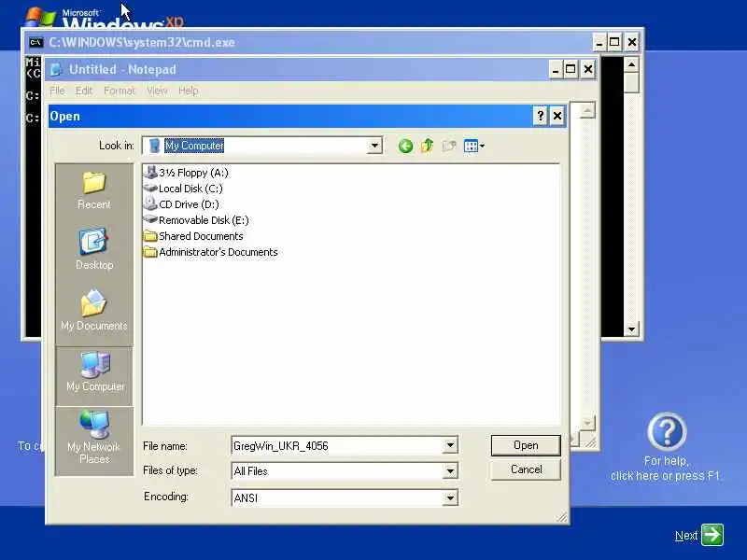This screenshot has width=747, height=560.
Task: Open My Network Places in sidebar
Action: click(94, 437)
